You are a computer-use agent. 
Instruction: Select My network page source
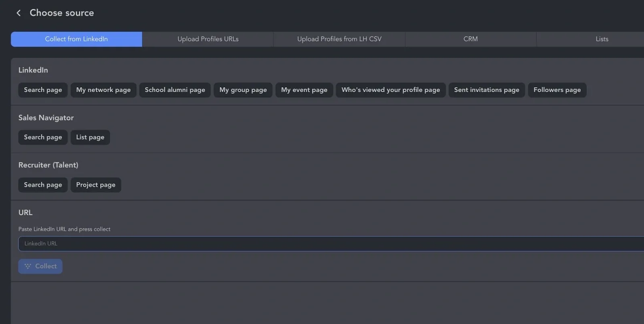103,90
